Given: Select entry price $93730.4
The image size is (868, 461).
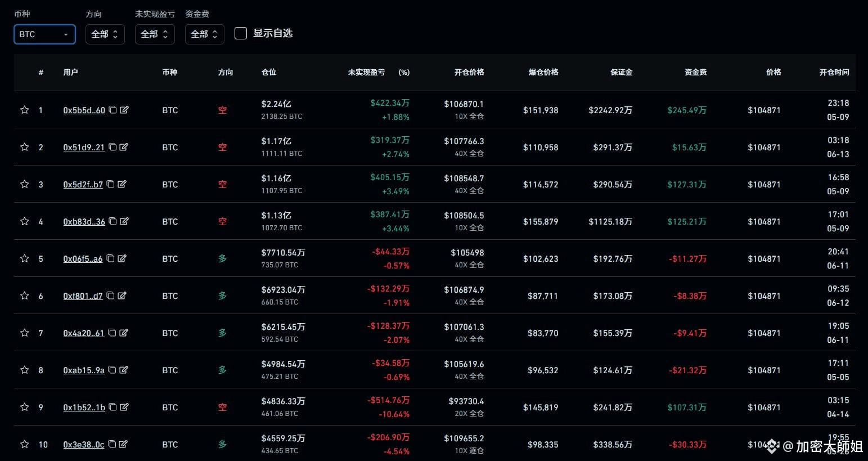Looking at the screenshot, I should point(466,401).
